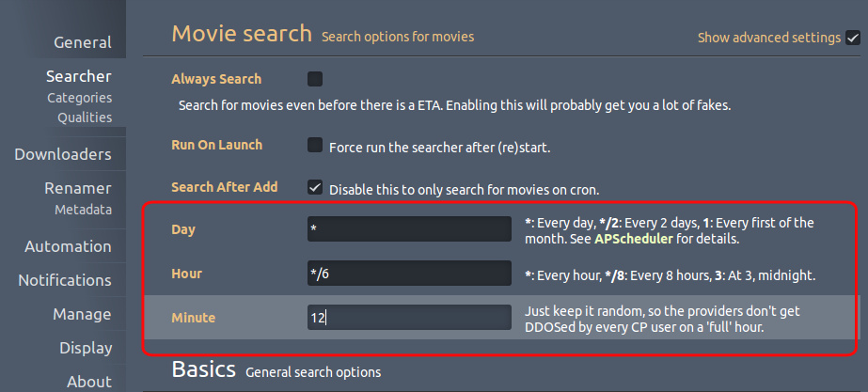
Task: Open the Display settings
Action: click(86, 348)
